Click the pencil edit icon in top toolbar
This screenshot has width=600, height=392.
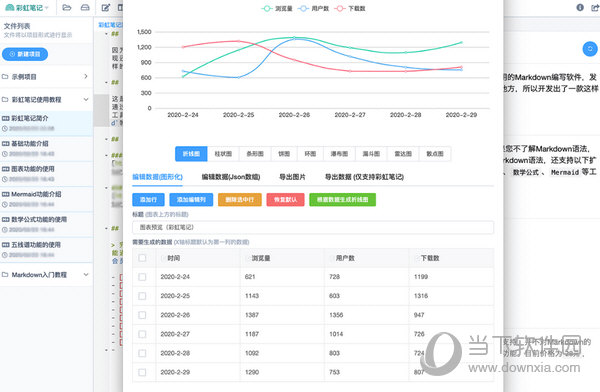point(106,8)
